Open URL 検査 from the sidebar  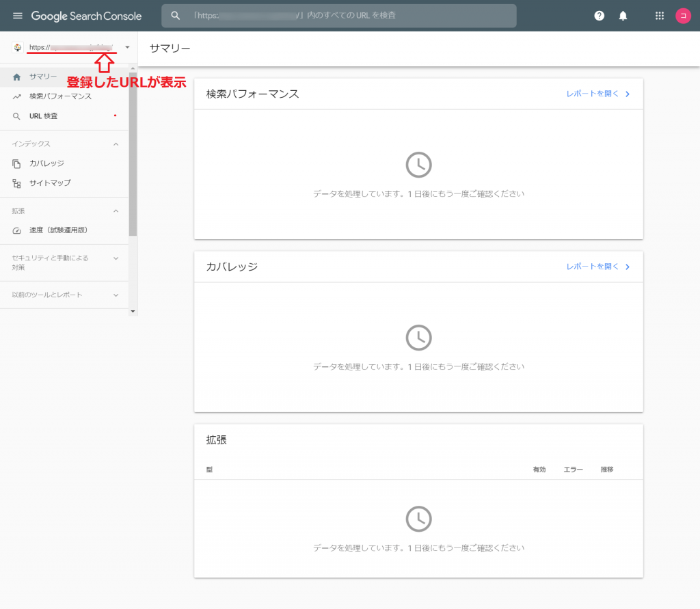44,116
